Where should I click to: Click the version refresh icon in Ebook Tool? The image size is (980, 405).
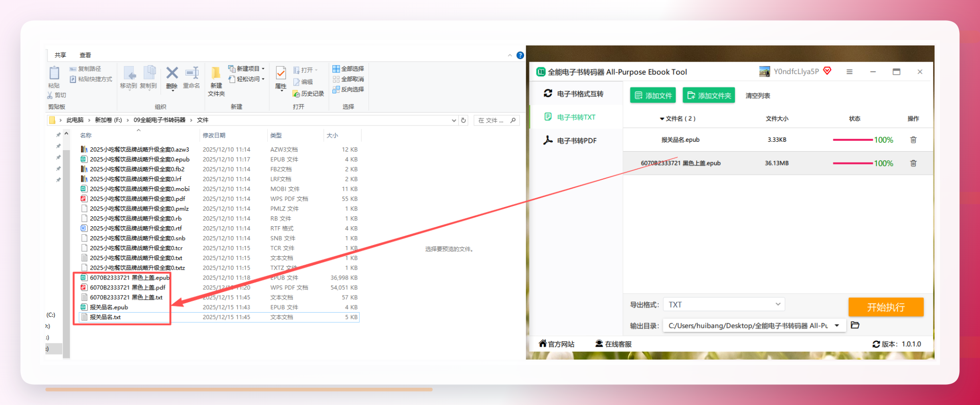[x=876, y=344]
